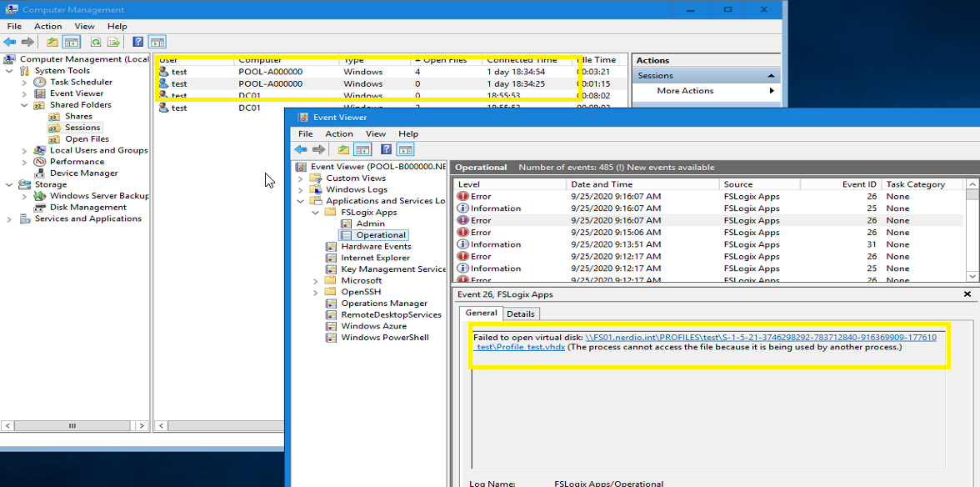Click Help icon in Computer Management toolbar

pos(138,43)
